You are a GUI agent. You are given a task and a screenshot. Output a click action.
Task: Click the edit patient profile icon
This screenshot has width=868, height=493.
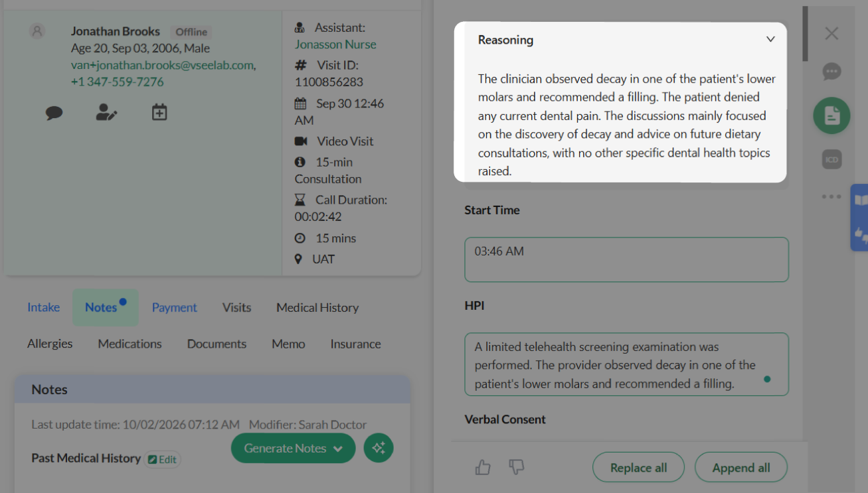point(106,112)
